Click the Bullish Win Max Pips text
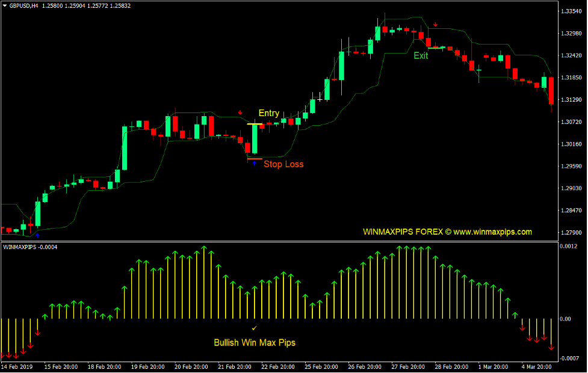The image size is (588, 373). [253, 342]
